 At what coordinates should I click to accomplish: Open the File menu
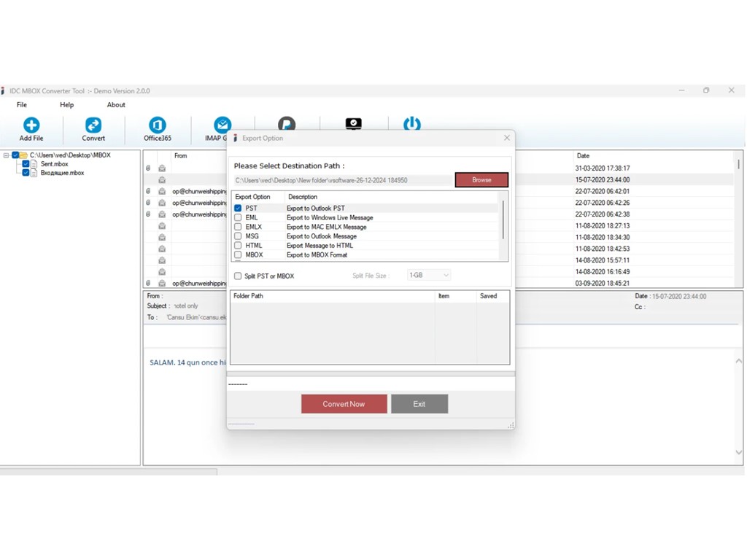pos(22,105)
